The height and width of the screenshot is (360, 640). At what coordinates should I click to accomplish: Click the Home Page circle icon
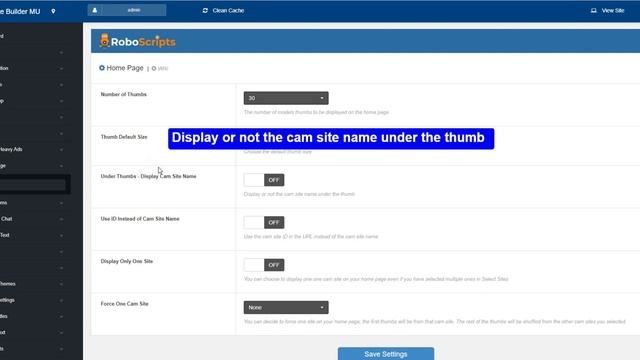102,68
